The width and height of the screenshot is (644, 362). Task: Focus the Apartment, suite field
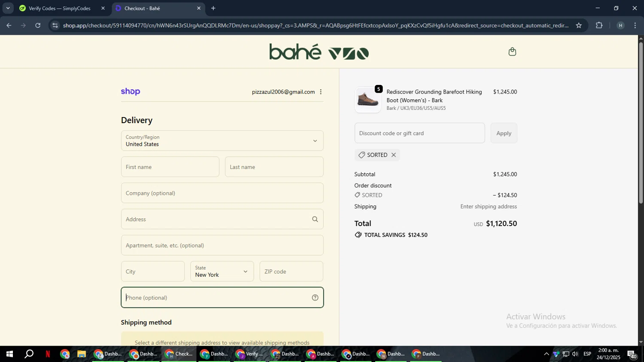[x=222, y=245]
